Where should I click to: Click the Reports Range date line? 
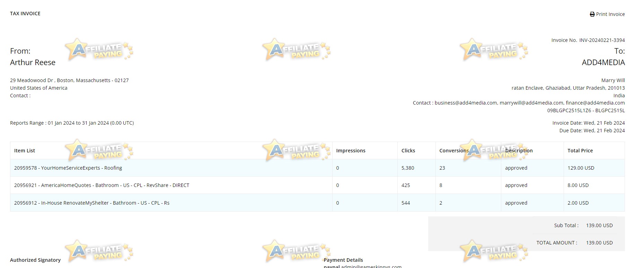72,123
